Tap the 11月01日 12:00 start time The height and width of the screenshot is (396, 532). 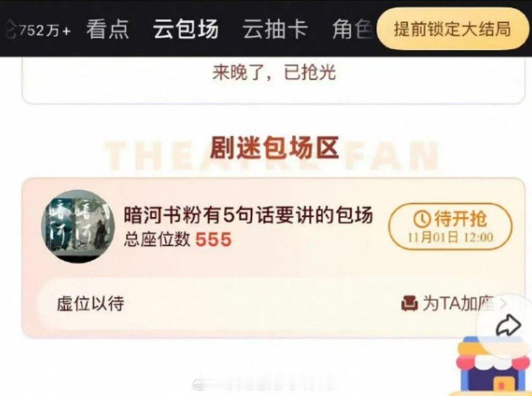click(x=450, y=237)
